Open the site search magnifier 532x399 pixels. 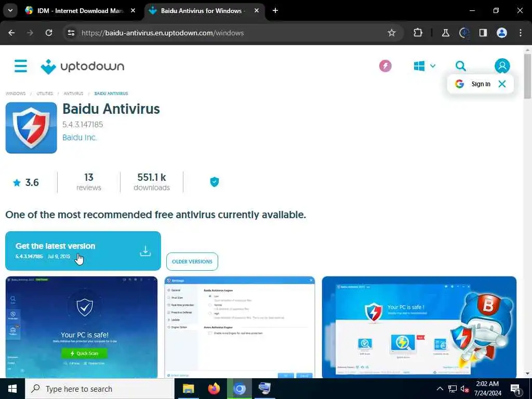(460, 66)
